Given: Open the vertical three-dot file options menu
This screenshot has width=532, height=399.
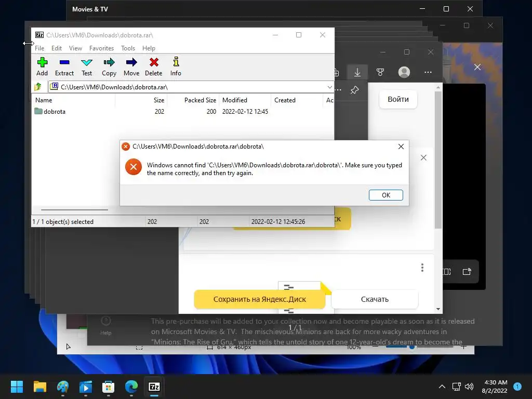Looking at the screenshot, I should point(422,268).
